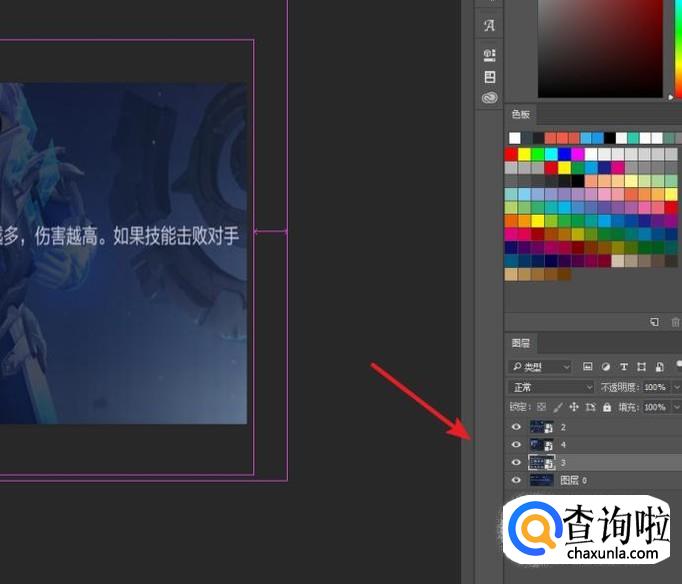
Task: Open the 正常 blend mode dropdown
Action: 551,387
